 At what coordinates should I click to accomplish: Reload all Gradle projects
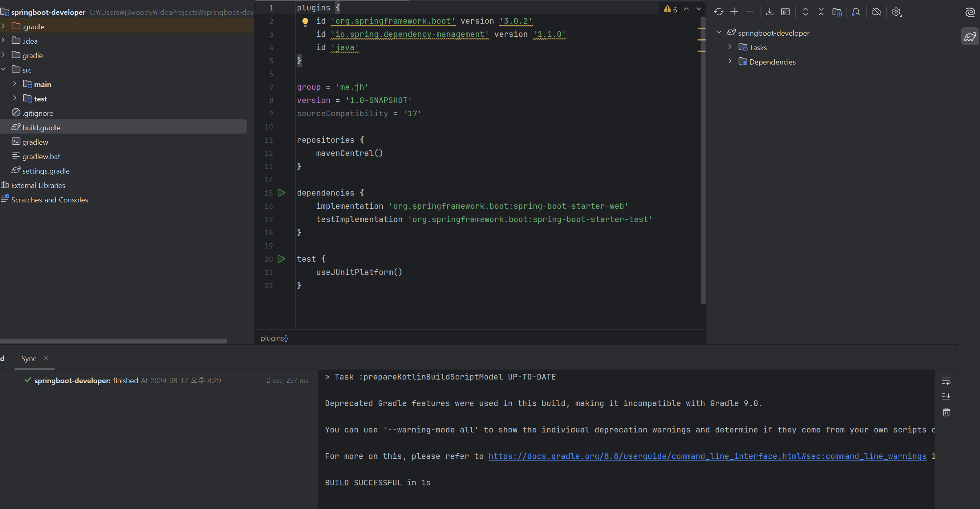[x=718, y=12]
